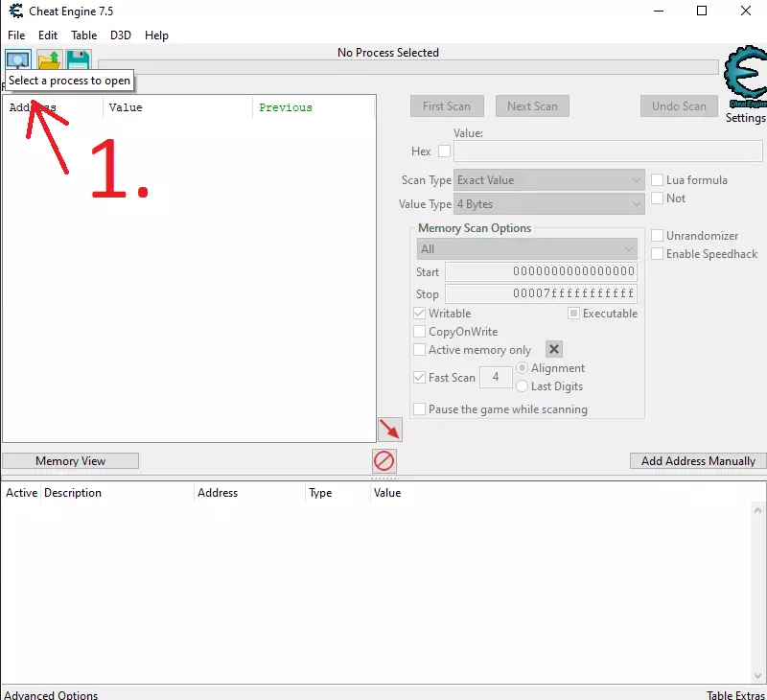Click the Value column header in cheat table
This screenshot has width=767, height=700.
tap(387, 493)
